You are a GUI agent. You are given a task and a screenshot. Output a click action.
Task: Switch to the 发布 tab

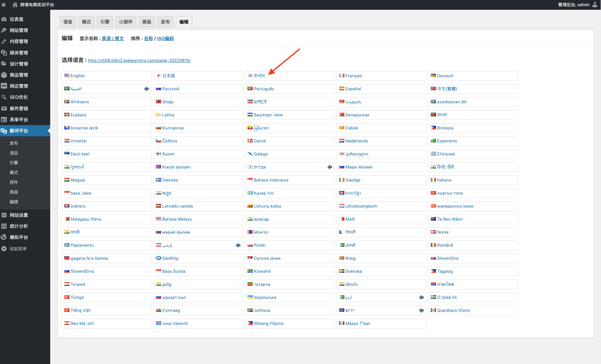pos(165,22)
